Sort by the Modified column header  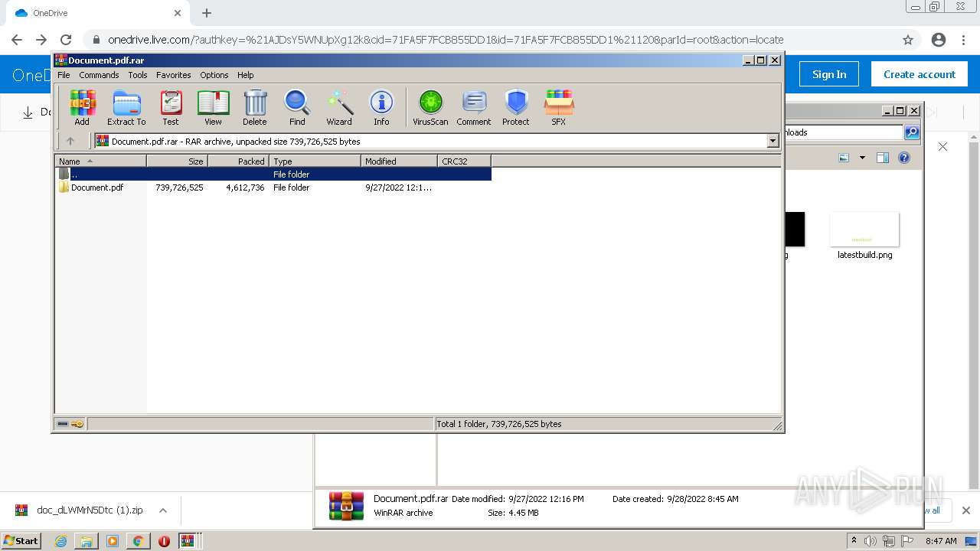399,161
